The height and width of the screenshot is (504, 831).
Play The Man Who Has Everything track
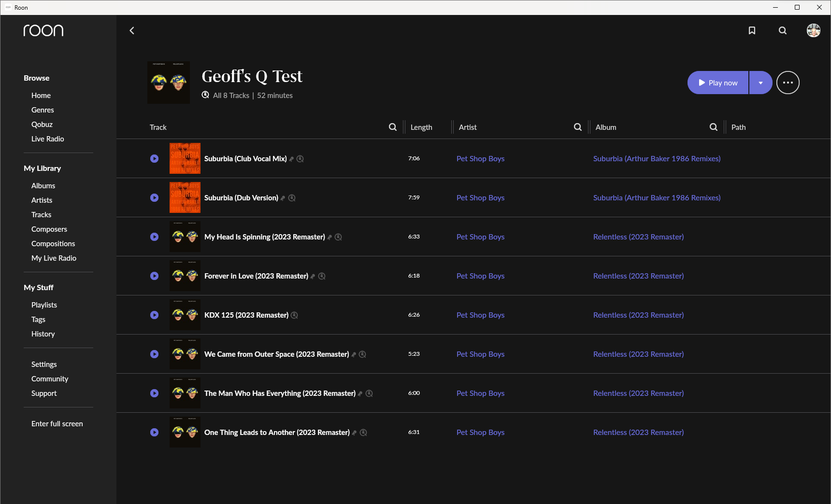[x=154, y=393]
